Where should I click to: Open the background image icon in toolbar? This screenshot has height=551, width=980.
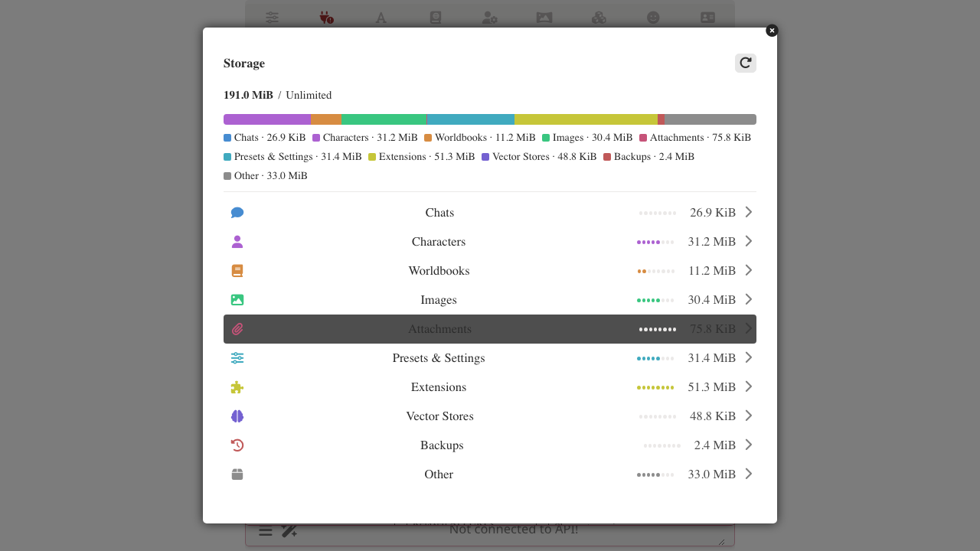[x=544, y=17]
